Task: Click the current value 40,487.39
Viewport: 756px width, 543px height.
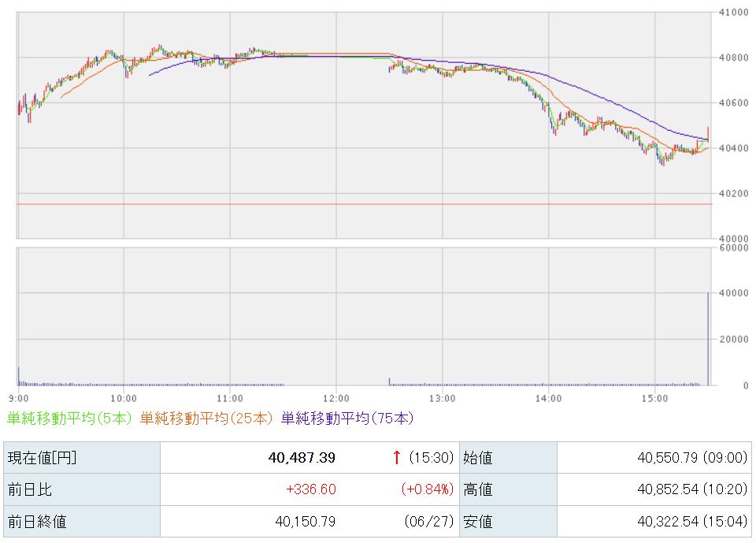Action: tap(302, 458)
